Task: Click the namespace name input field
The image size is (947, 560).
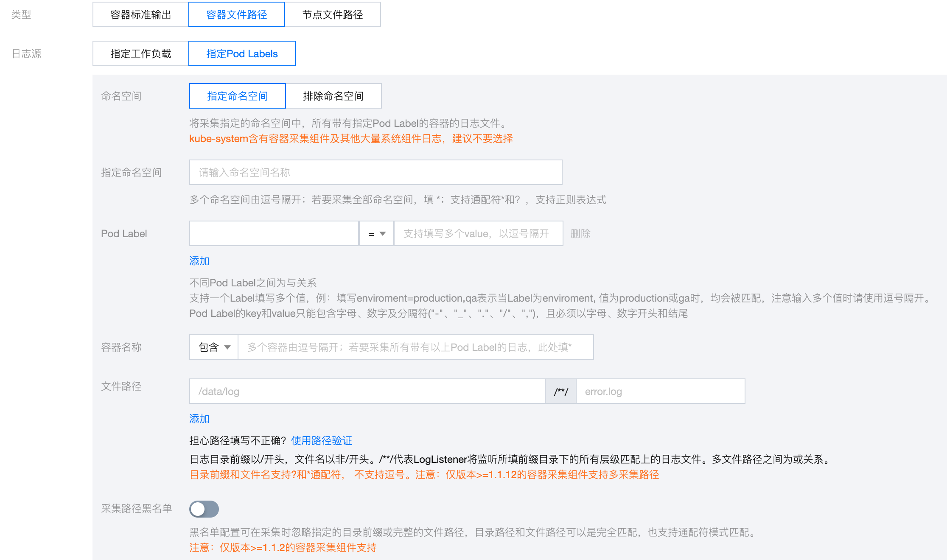Action: pyautogui.click(x=375, y=173)
